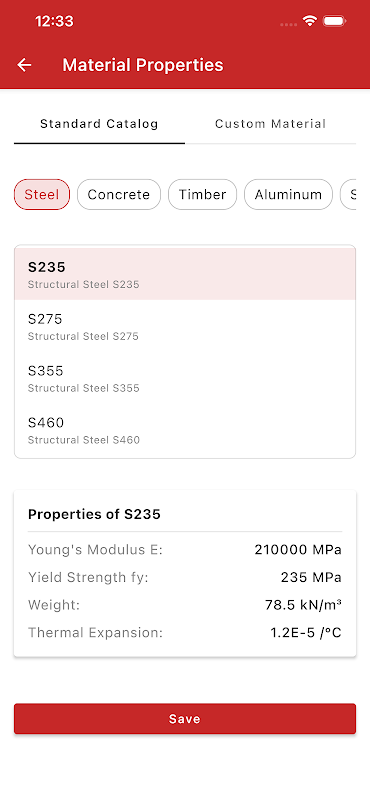370x800 pixels.
Task: Select the Concrete category chip
Action: pos(119,194)
